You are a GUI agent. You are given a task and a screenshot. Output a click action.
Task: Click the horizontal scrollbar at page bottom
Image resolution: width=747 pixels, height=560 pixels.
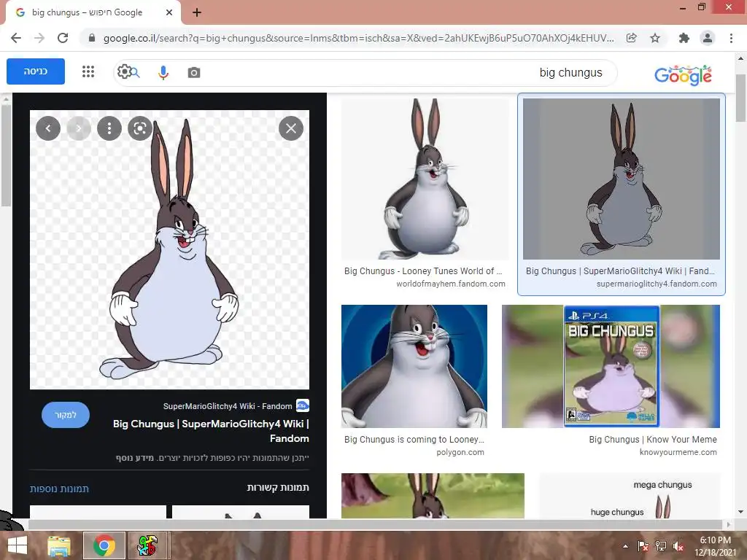click(x=377, y=524)
